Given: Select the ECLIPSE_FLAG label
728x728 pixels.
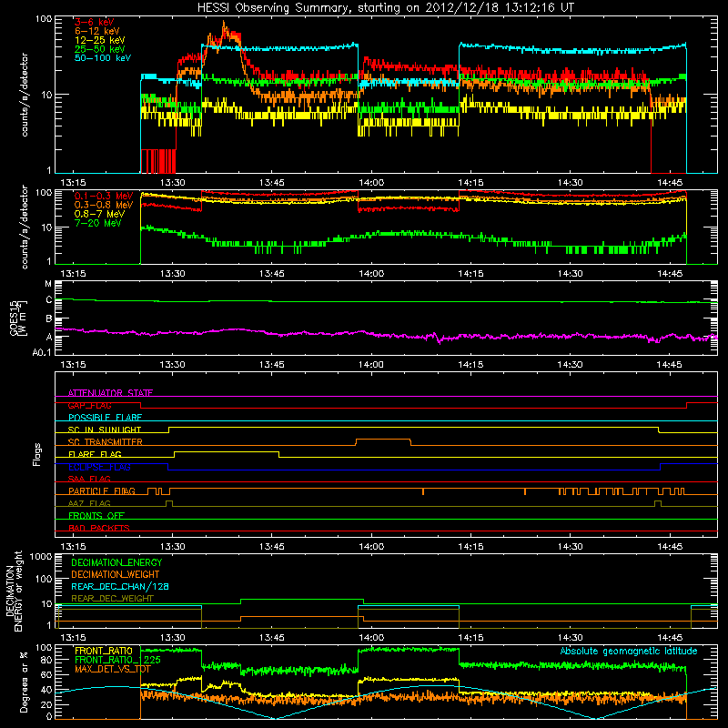Looking at the screenshot, I should [99, 467].
